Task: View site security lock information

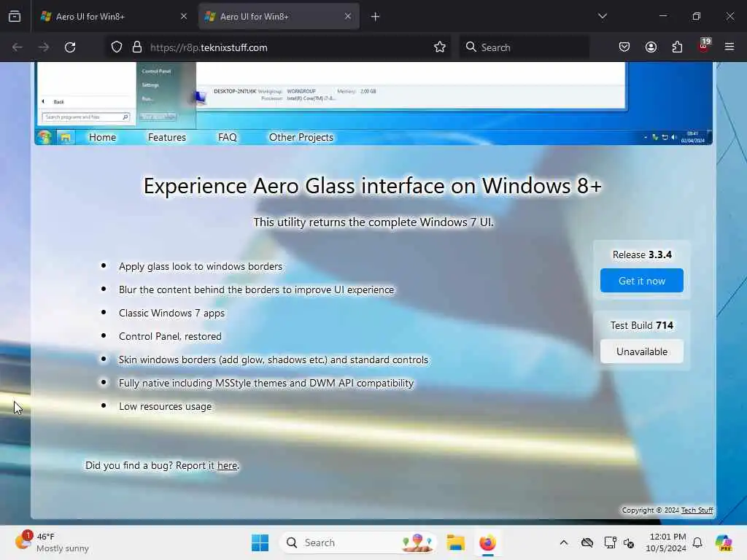Action: (137, 47)
